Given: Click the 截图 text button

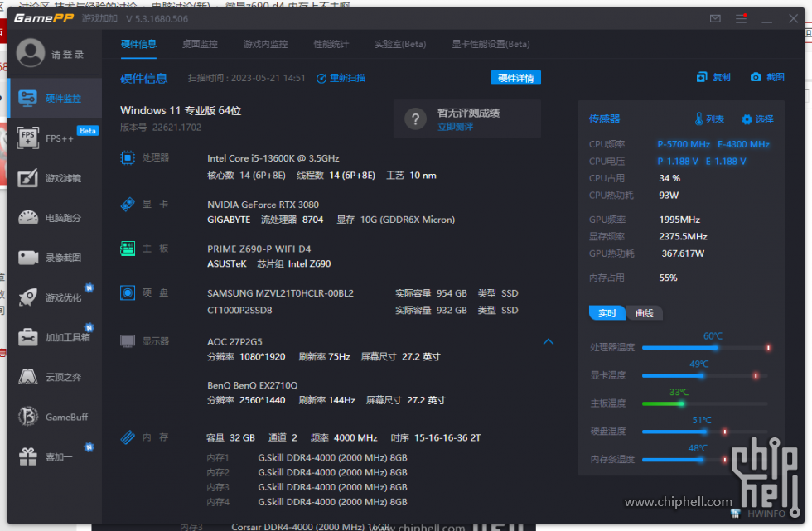Looking at the screenshot, I should tap(776, 77).
